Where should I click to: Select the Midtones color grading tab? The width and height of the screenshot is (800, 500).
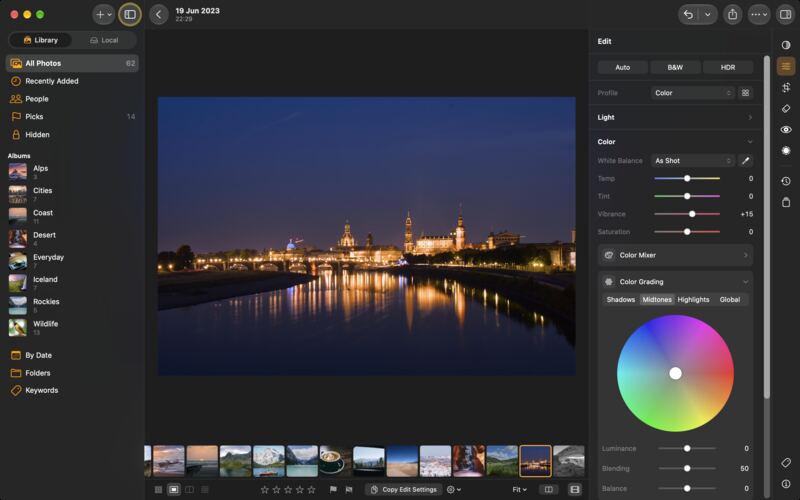(x=657, y=299)
